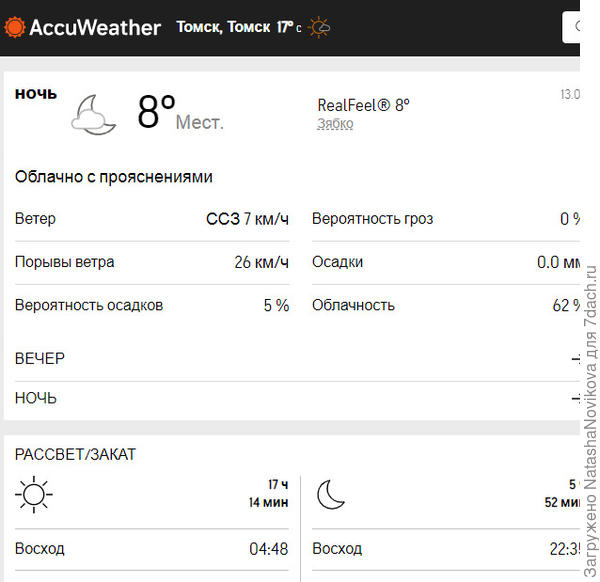Image resolution: width=600 pixels, height=582 pixels.
Task: Click the underlined Зябко link
Action: [335, 124]
